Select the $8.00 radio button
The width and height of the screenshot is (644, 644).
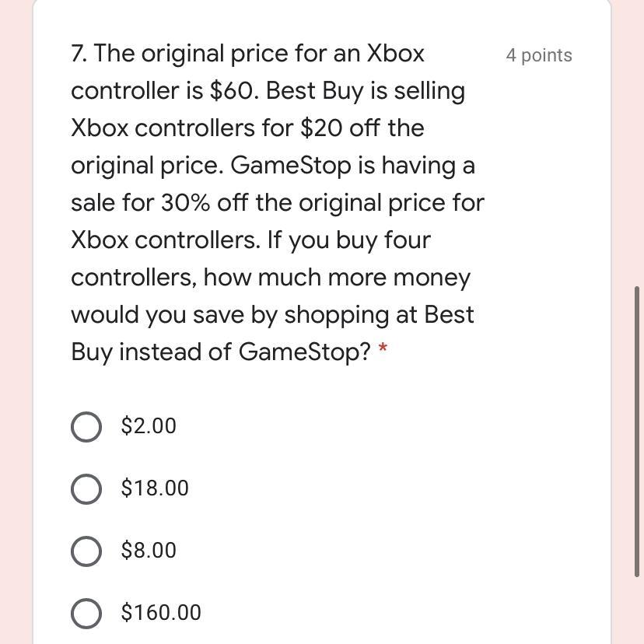(x=86, y=551)
